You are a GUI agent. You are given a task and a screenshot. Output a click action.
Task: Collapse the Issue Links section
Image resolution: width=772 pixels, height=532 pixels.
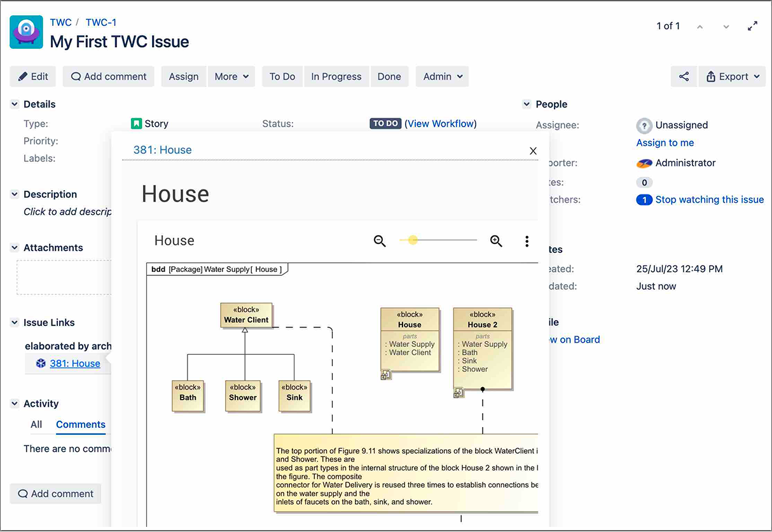tap(15, 323)
